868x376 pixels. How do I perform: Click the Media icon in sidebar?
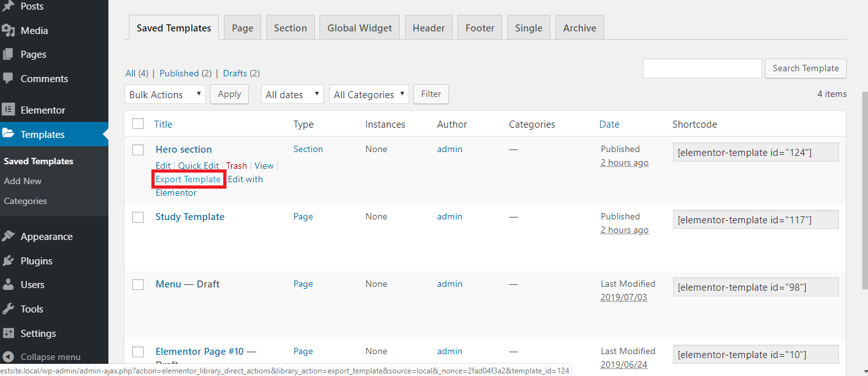pos(8,30)
